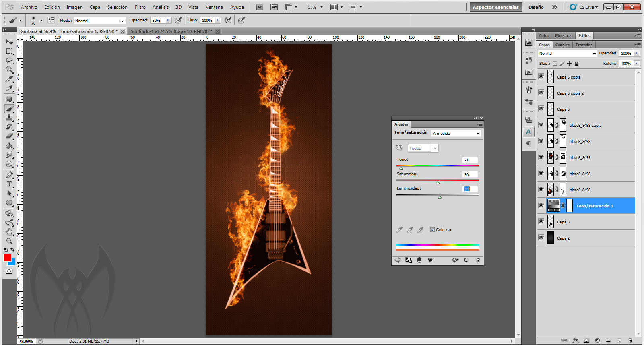Open the Flujo slider arrow
This screenshot has height=345, width=644.
tap(218, 20)
